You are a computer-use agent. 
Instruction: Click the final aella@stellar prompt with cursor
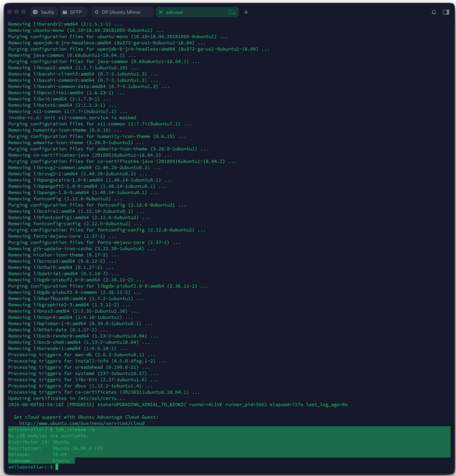click(33, 467)
